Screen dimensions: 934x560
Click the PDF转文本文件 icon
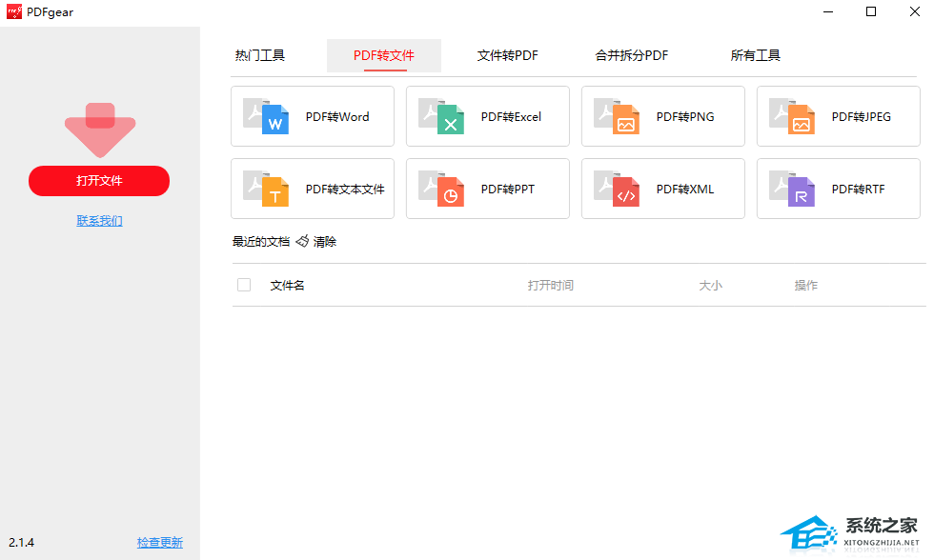(266, 190)
